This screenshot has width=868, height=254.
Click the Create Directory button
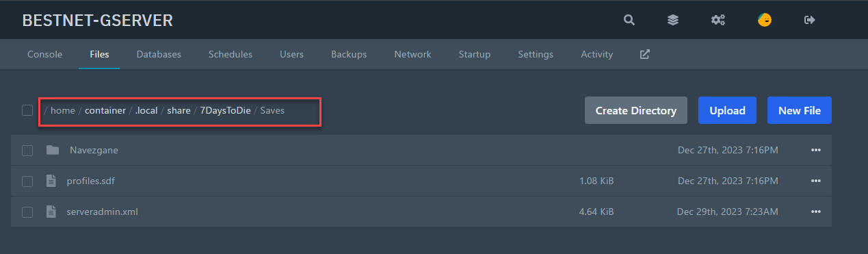pyautogui.click(x=636, y=110)
